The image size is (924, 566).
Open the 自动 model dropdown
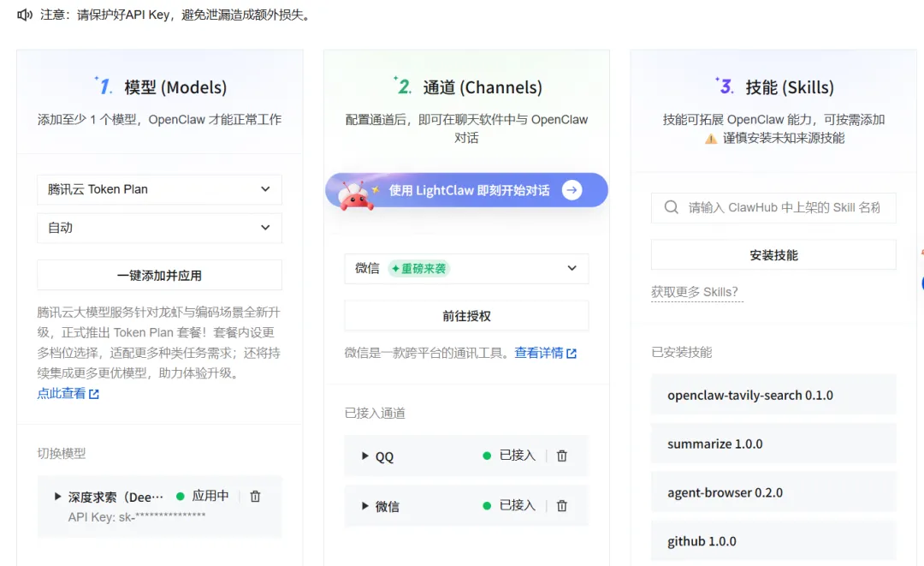tap(160, 228)
